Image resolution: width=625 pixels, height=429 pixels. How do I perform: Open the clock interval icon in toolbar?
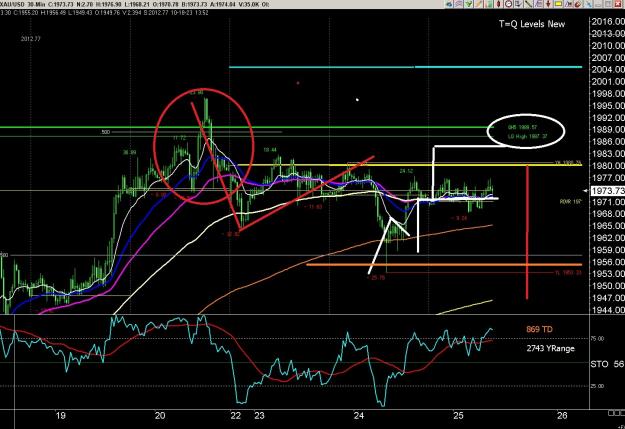pyautogui.click(x=509, y=4)
